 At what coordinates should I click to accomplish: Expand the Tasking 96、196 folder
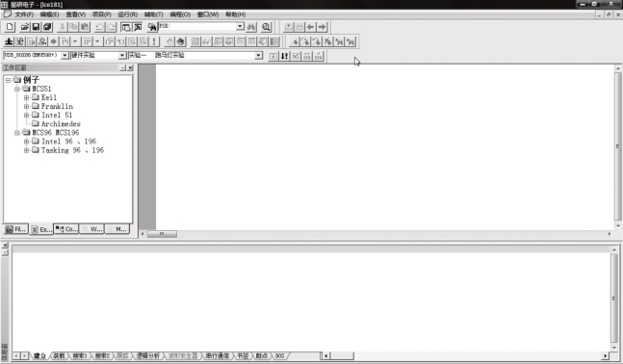coord(26,150)
